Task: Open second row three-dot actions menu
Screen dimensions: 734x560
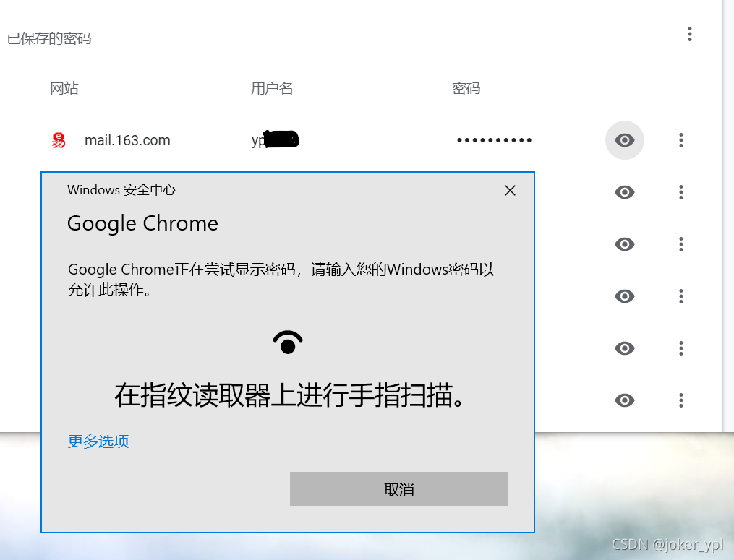Action: click(681, 191)
